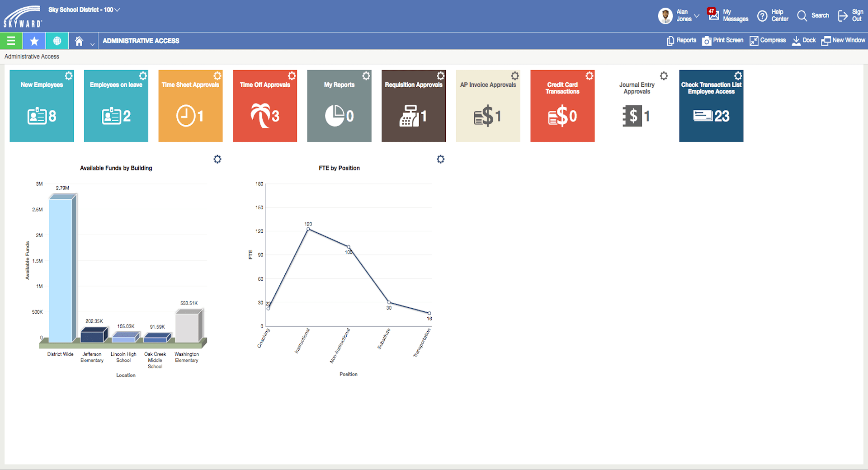Open the Requisition Approvals register tile

pos(414,106)
